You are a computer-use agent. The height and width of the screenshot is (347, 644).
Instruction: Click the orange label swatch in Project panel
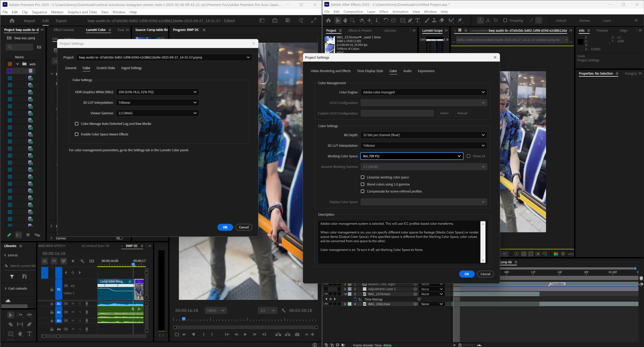tap(10, 64)
